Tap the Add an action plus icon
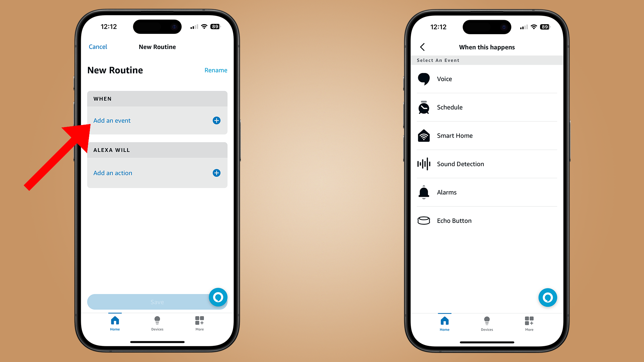 coord(216,173)
